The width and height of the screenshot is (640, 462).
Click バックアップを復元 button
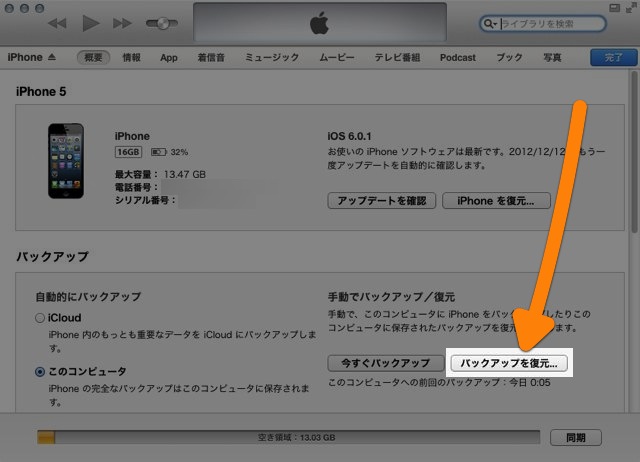(509, 363)
